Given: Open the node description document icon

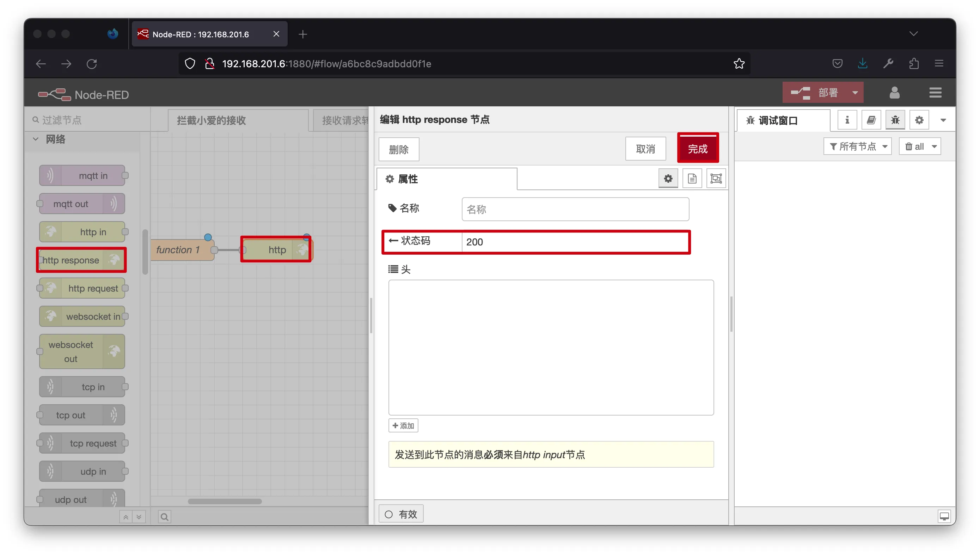Looking at the screenshot, I should [692, 179].
